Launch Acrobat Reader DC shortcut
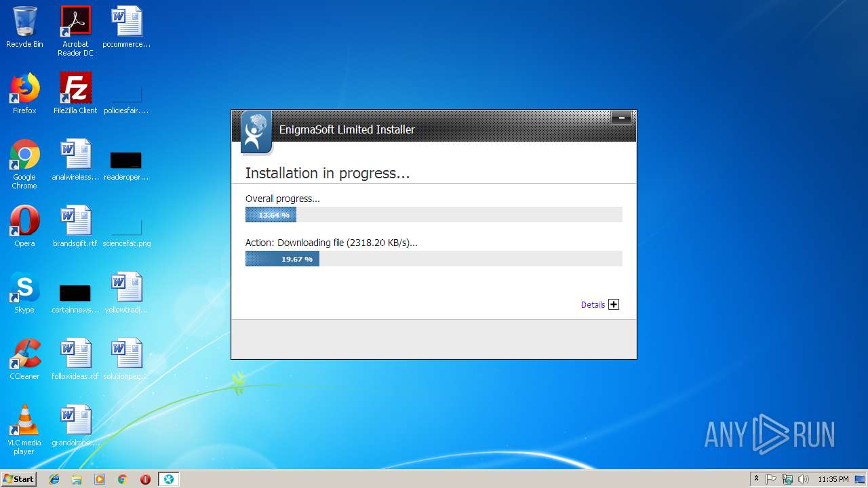 [x=75, y=31]
